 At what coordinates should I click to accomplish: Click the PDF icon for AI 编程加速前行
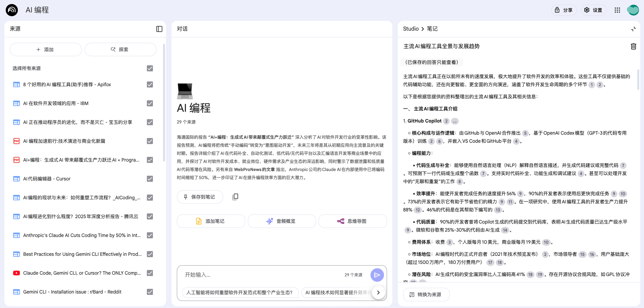pyautogui.click(x=17, y=141)
